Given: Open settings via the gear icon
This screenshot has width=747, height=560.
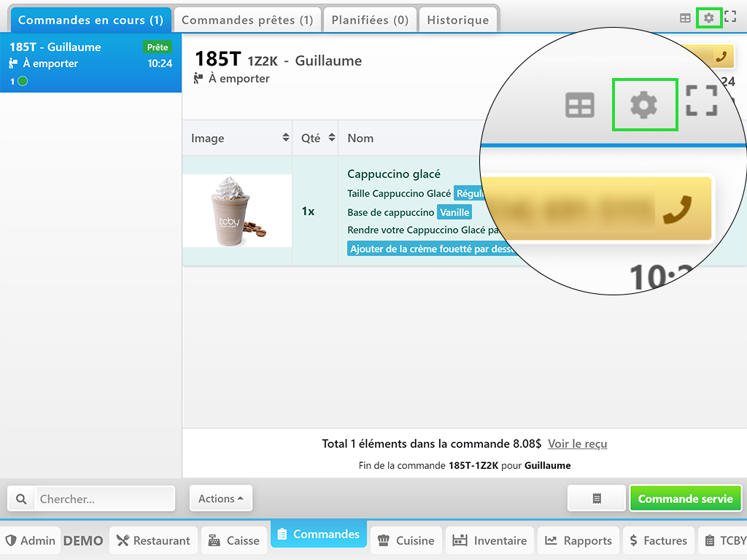Looking at the screenshot, I should [x=708, y=17].
